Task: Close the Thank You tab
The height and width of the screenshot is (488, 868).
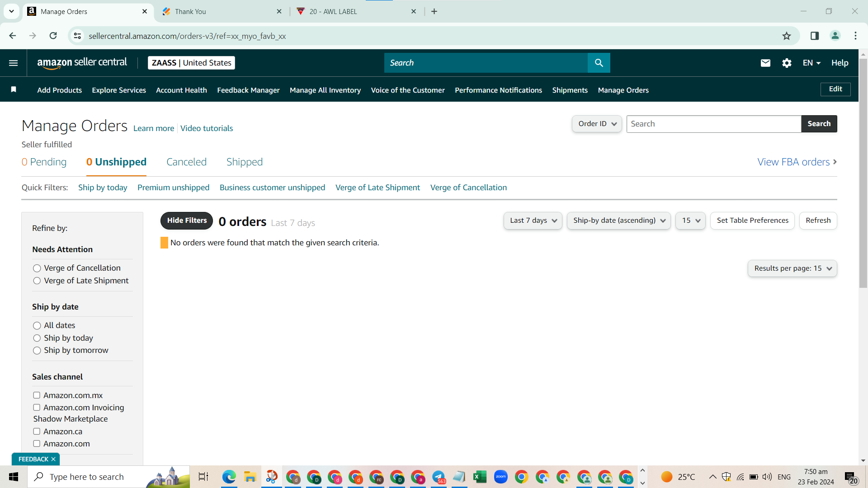Action: pos(279,11)
